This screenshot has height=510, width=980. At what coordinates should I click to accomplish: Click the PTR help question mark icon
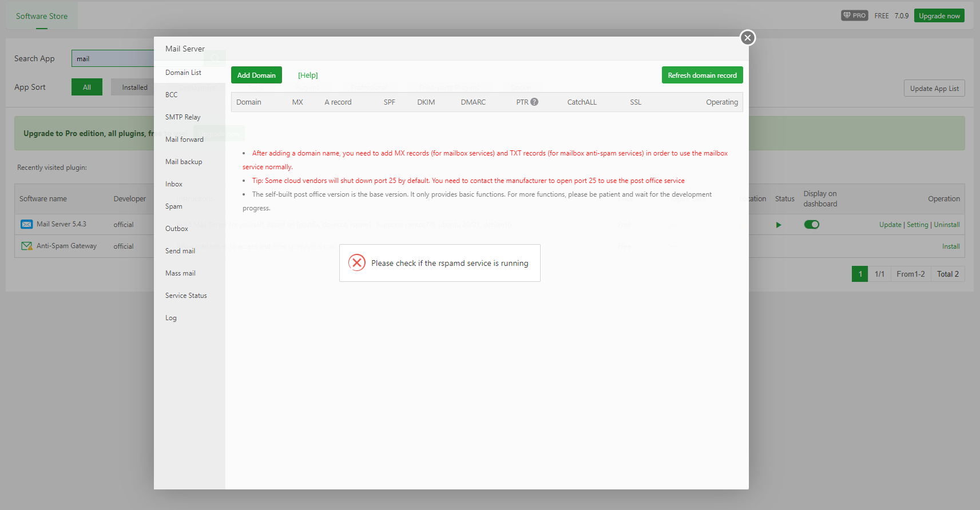[534, 102]
